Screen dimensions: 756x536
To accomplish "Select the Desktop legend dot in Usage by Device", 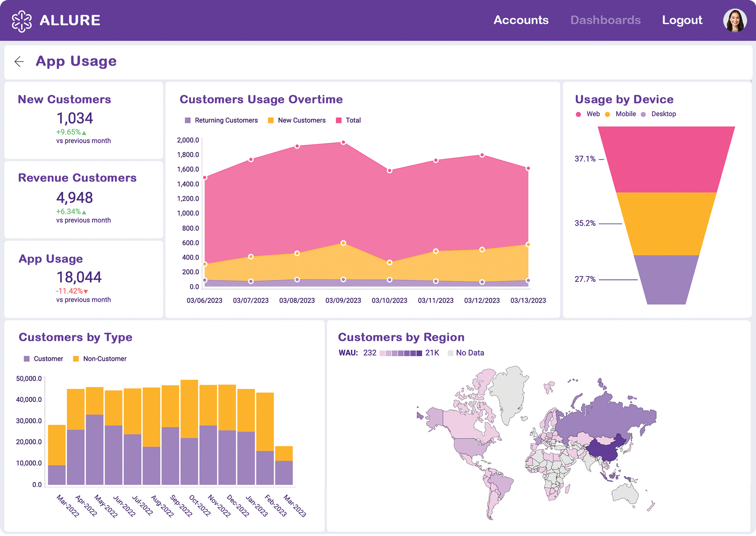I will click(x=644, y=114).
